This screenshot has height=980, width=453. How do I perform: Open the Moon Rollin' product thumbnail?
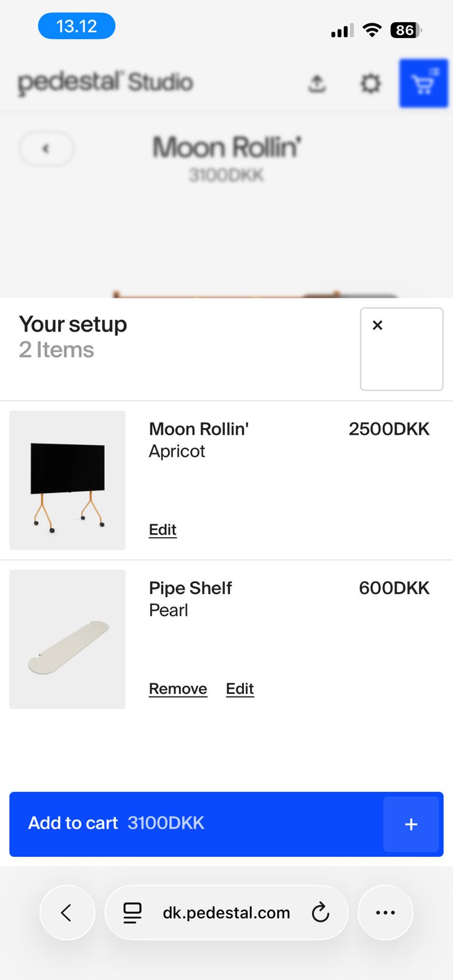click(x=67, y=480)
